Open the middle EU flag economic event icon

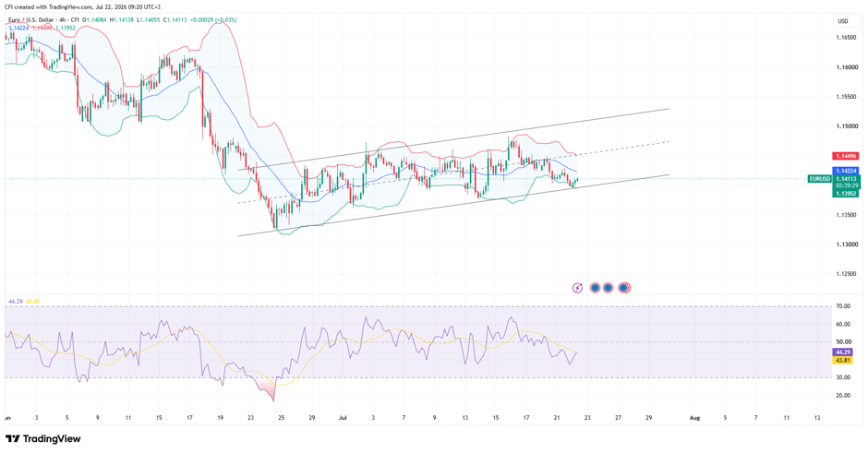[x=608, y=288]
